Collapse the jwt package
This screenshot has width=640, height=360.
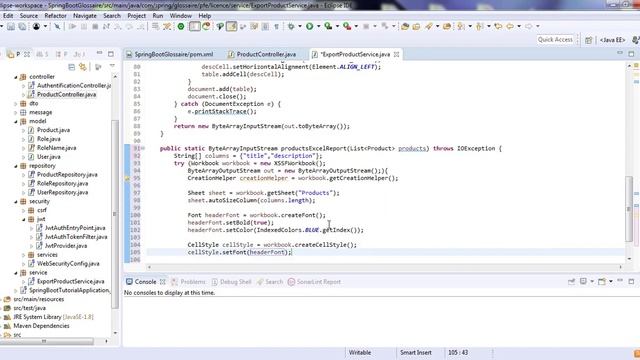click(24, 220)
